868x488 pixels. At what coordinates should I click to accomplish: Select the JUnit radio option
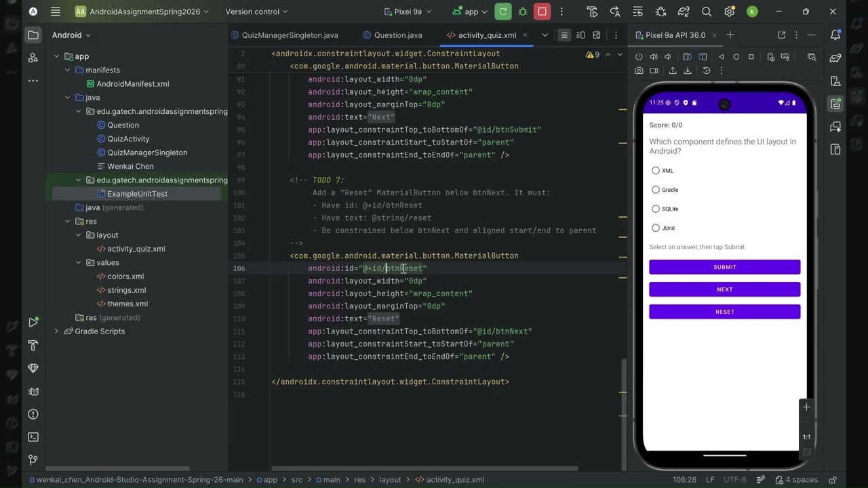tap(656, 228)
